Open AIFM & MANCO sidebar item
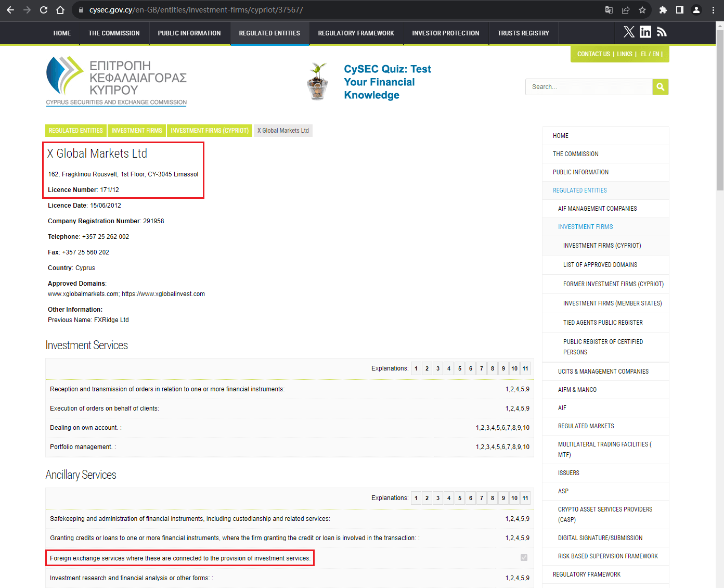The image size is (724, 588). 605,390
